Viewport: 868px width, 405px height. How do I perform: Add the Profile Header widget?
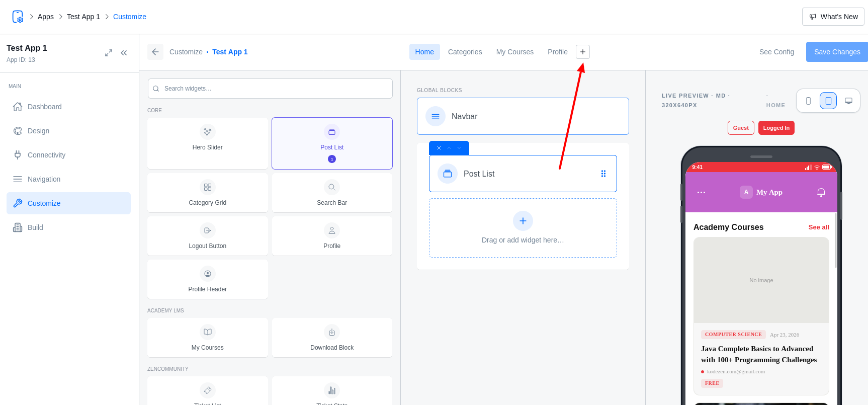pos(208,279)
